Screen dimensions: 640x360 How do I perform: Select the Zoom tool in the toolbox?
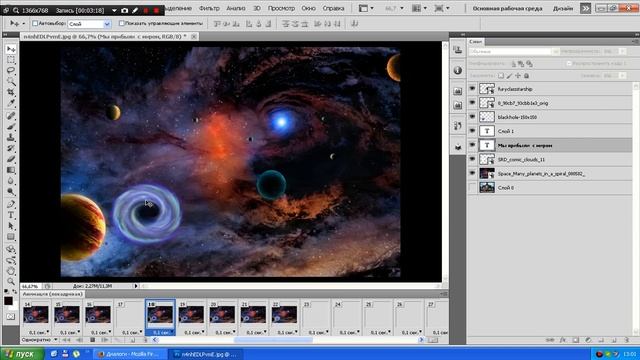11,281
